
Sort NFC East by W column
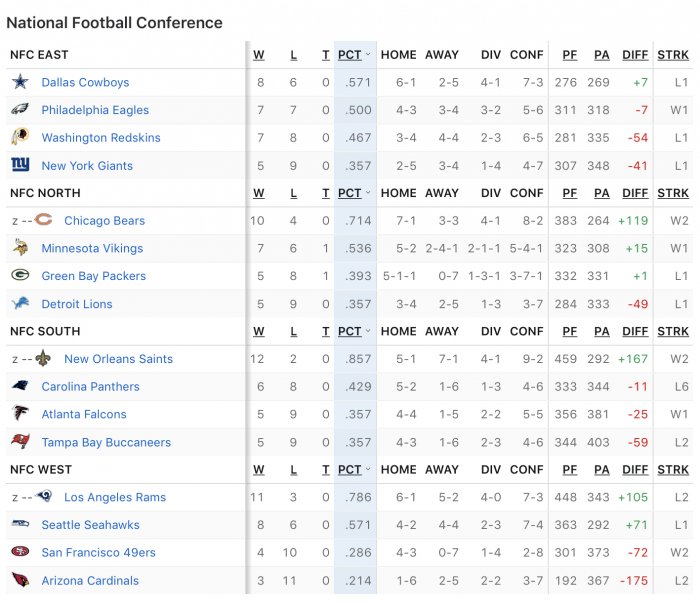tap(259, 55)
